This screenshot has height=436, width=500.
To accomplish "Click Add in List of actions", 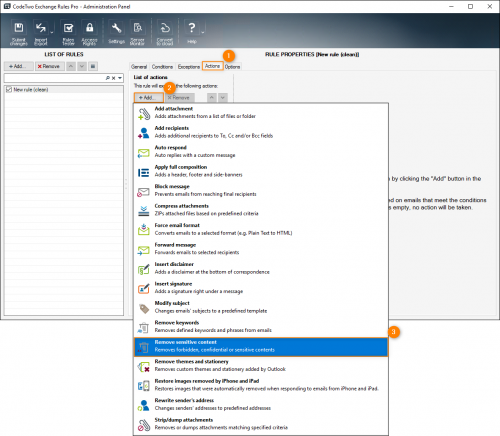I will [x=149, y=98].
